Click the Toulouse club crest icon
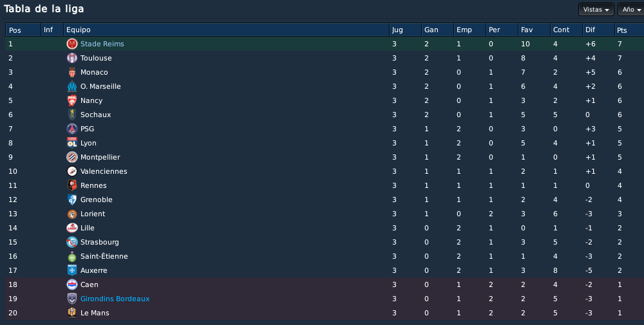The height and width of the screenshot is (325, 644). [x=72, y=58]
